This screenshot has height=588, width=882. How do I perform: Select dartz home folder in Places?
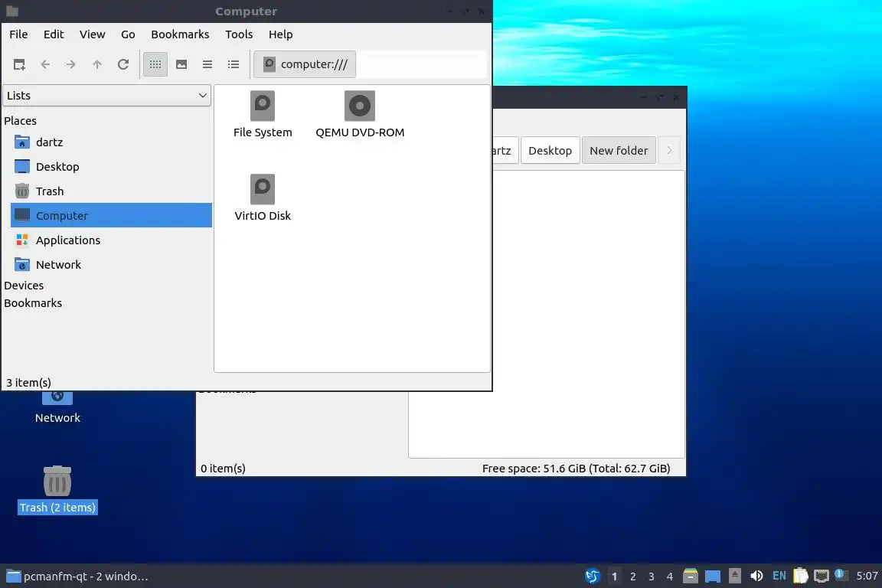[111, 142]
